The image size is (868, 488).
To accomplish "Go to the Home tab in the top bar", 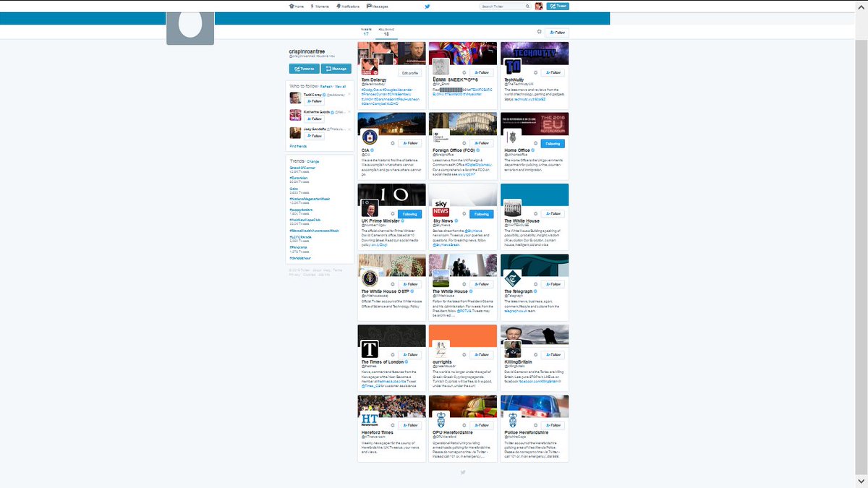I will 296,6.
